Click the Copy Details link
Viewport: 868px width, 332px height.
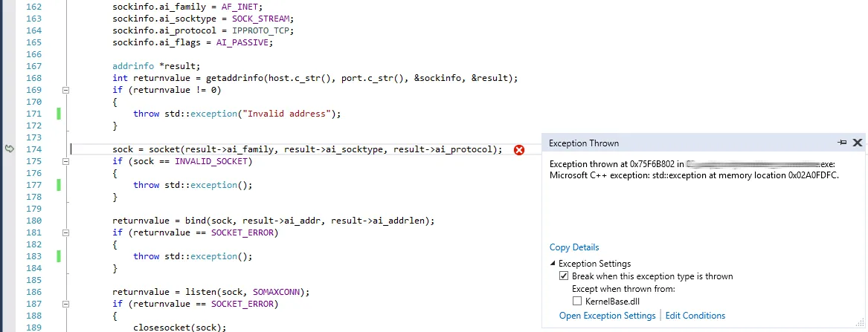pyautogui.click(x=574, y=247)
